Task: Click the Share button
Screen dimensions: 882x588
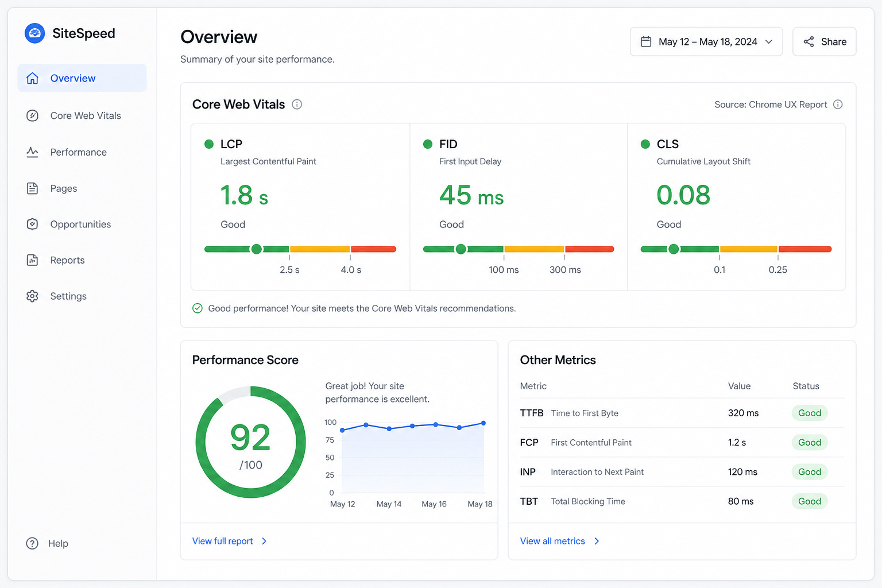Action: click(x=824, y=41)
